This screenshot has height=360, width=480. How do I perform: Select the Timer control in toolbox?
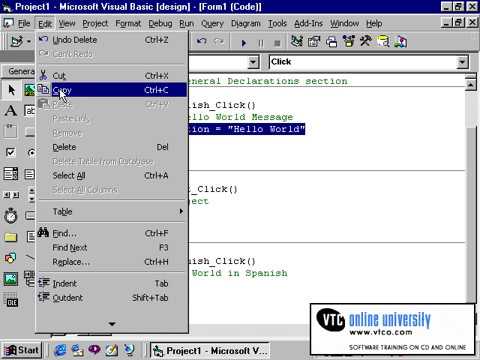(11, 216)
